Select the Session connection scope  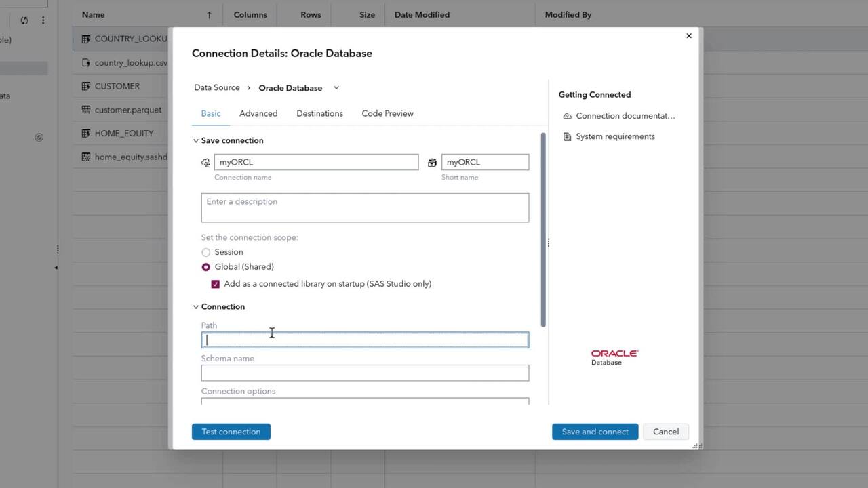206,252
